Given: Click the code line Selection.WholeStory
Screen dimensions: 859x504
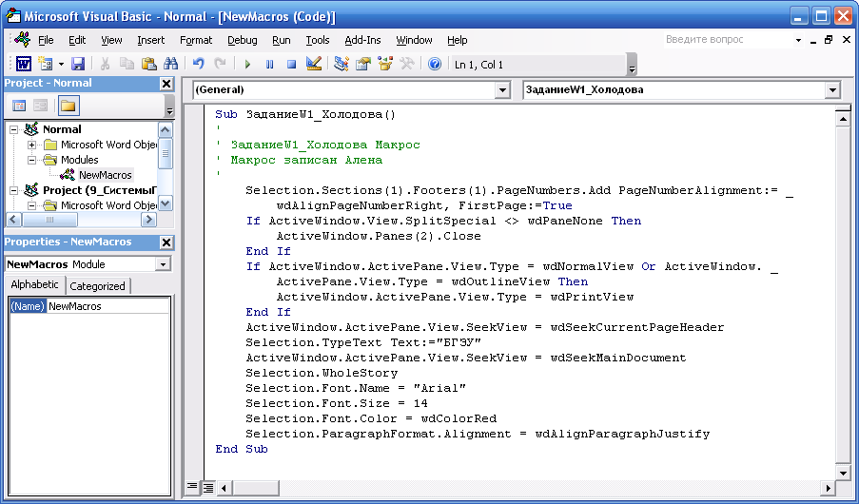Looking at the screenshot, I should click(322, 373).
